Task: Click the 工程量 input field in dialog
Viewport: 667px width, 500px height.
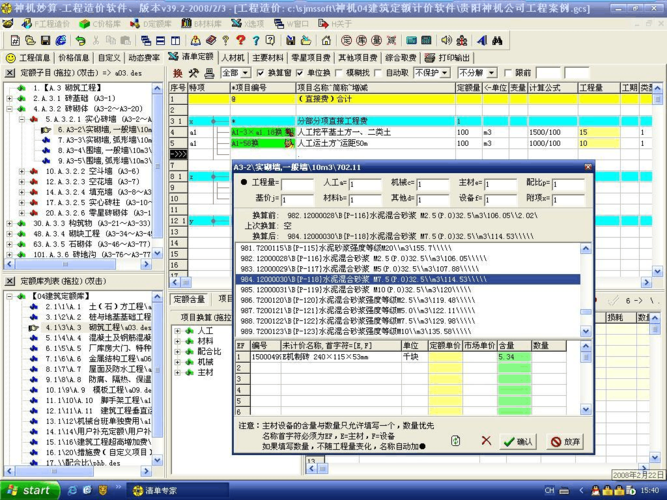Action: coord(297,184)
